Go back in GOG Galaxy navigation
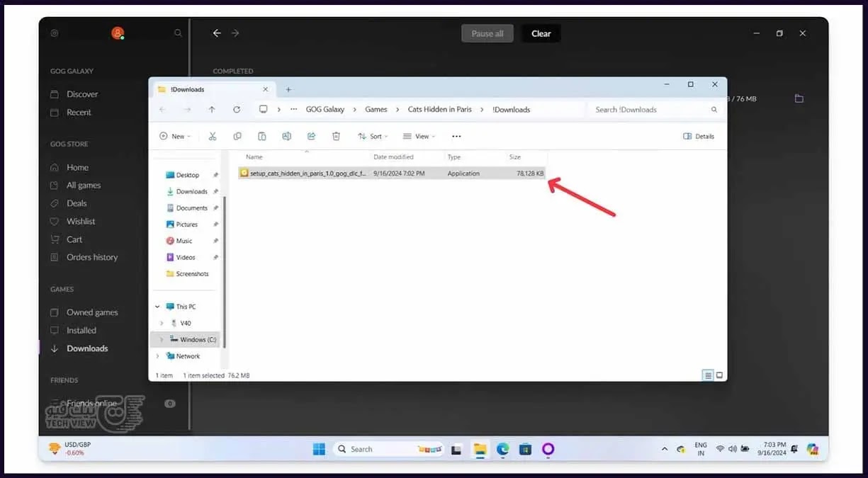868x478 pixels. pos(217,33)
